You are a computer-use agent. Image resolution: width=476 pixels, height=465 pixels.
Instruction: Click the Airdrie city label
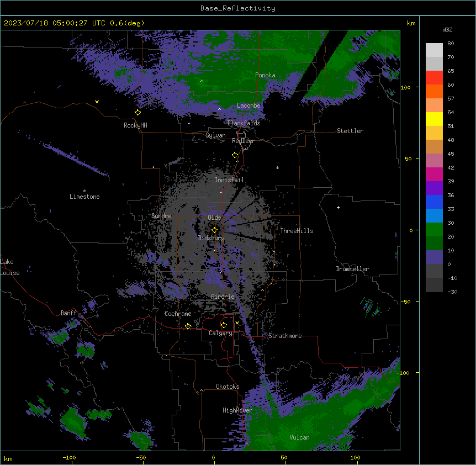[223, 297]
